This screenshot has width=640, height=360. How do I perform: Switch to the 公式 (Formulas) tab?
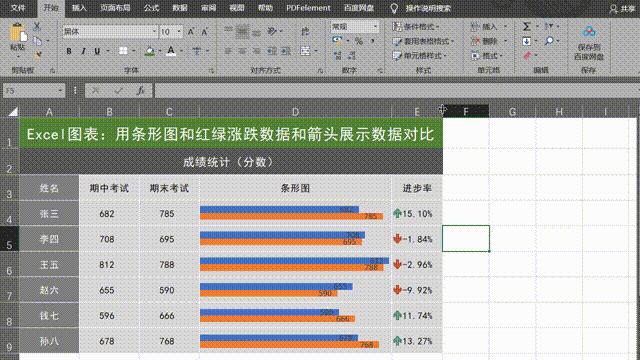pos(151,8)
